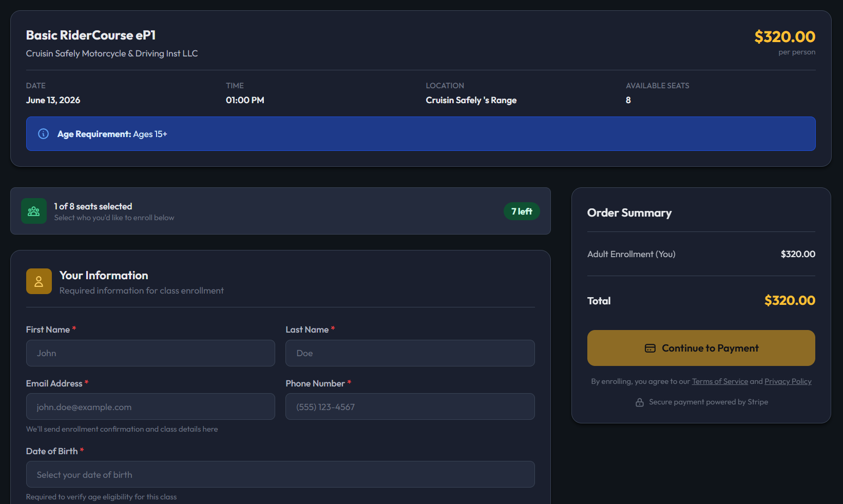
Task: Click the Continue to Payment button
Action: [x=701, y=348]
